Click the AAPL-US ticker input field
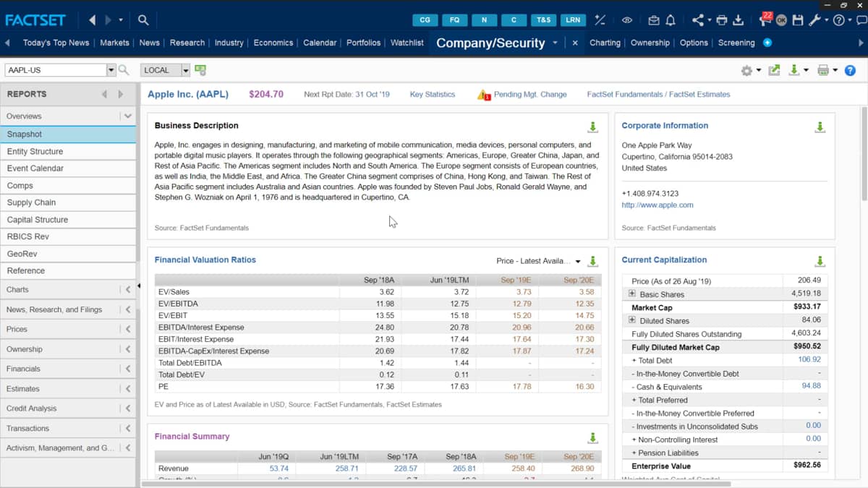 point(56,70)
